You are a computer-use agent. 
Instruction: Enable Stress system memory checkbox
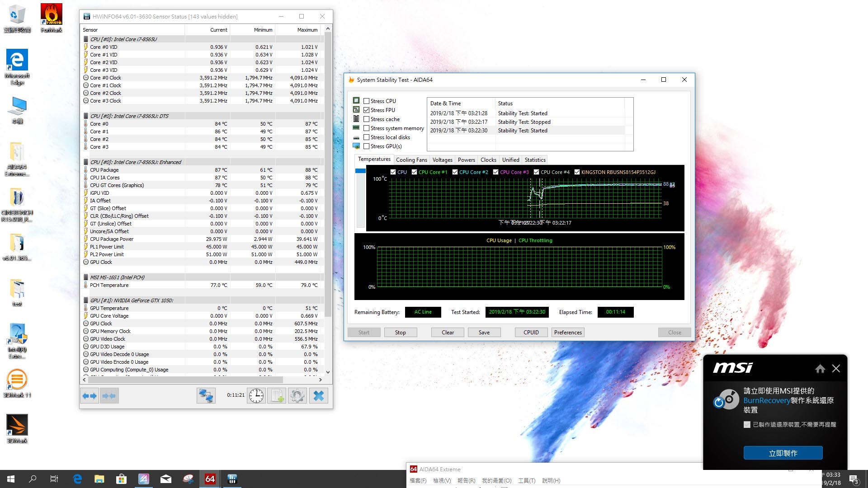[367, 128]
